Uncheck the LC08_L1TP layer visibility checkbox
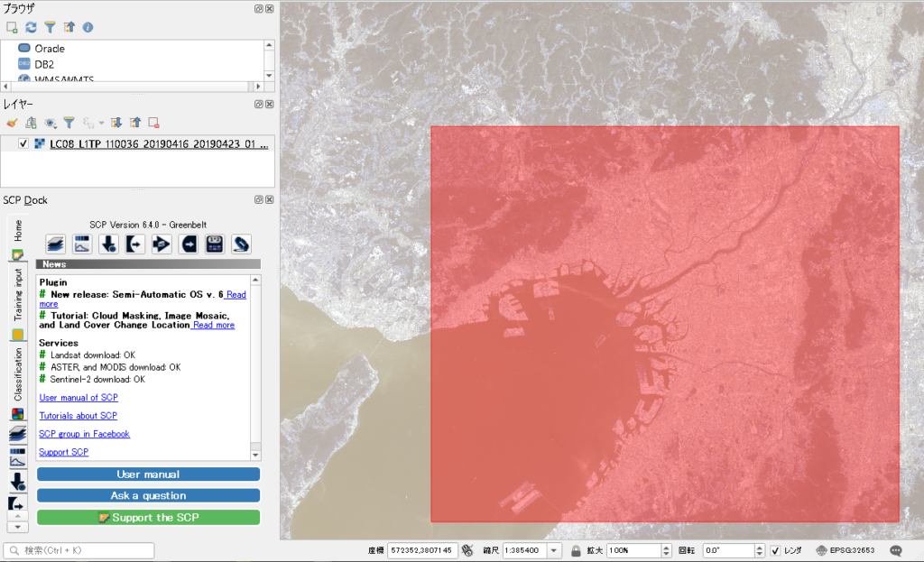Viewport: 924px width, 562px height. 23,143
